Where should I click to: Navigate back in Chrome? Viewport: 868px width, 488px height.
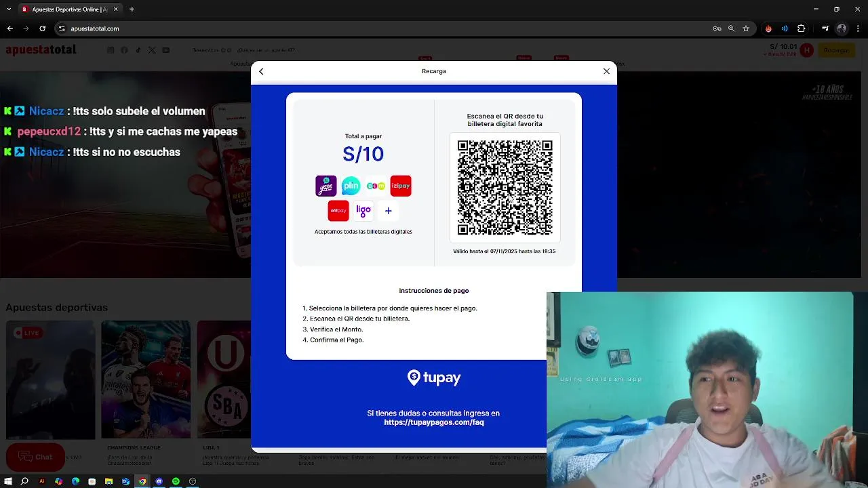click(x=9, y=28)
